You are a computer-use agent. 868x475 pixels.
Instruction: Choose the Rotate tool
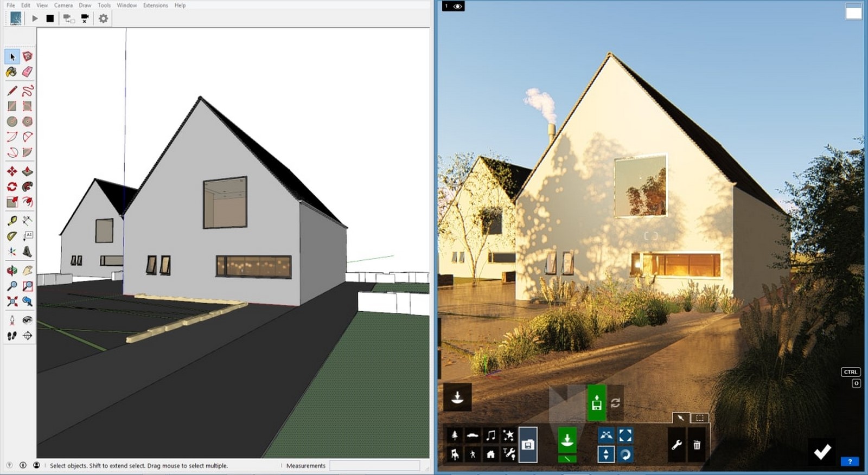pos(12,187)
